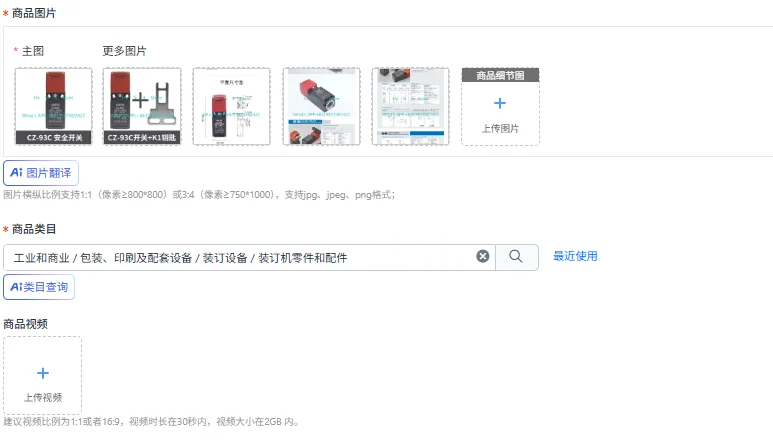Select the CZ-93C开关+K1钥匙 thumbnail

coord(142,106)
